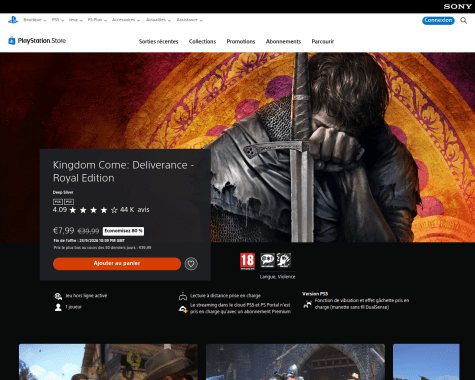This screenshot has width=475, height=380.
Task: Click Lecture à distance prise en charge text
Action: 225,296
